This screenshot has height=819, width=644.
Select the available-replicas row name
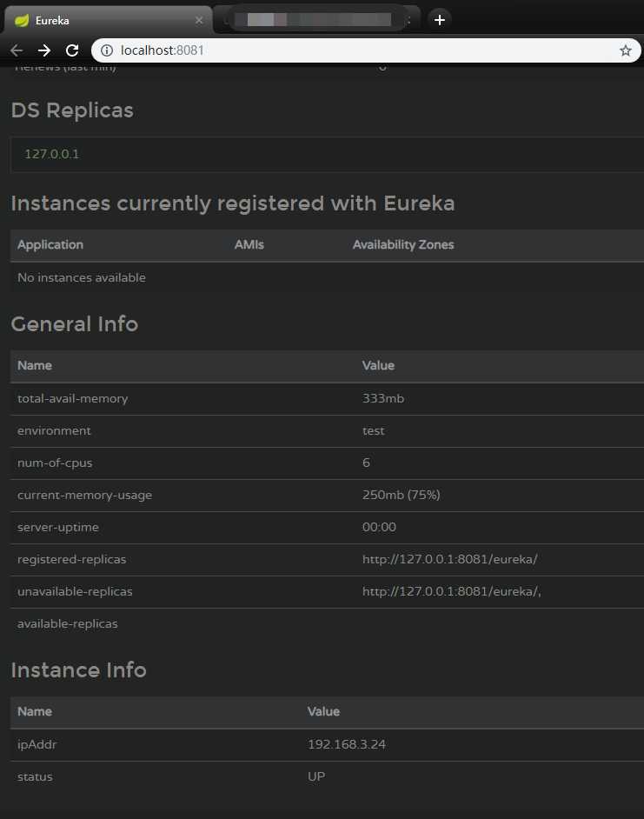68,623
